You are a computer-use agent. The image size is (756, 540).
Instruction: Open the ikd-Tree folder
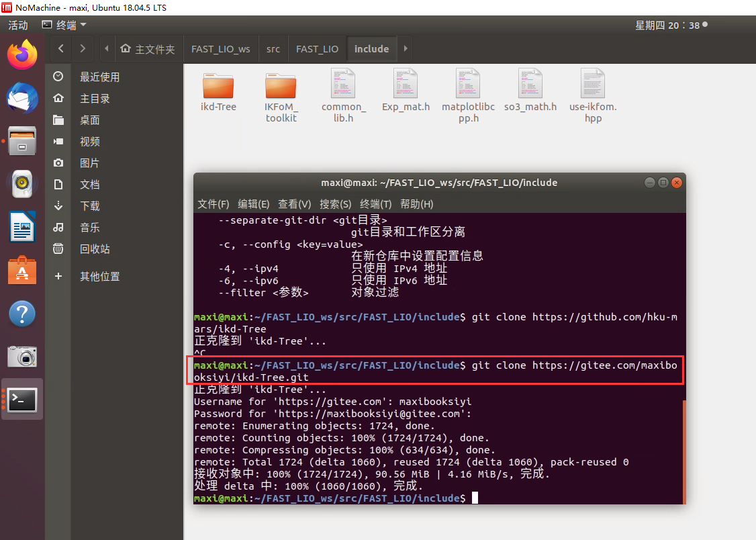click(218, 92)
